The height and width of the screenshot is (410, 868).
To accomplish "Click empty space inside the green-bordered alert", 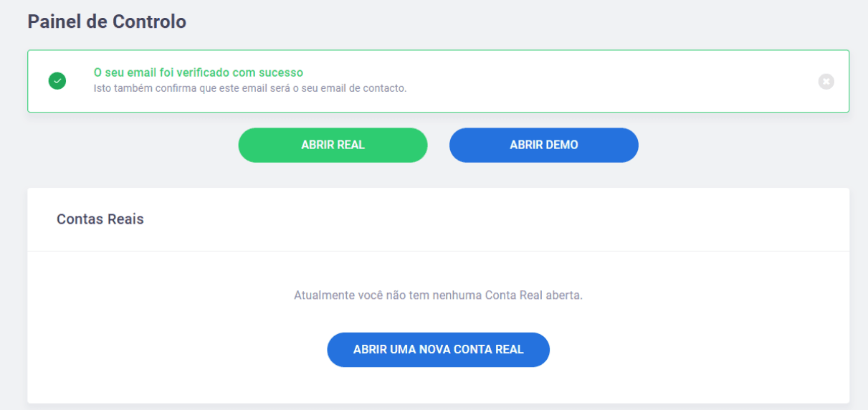I will [x=609, y=81].
